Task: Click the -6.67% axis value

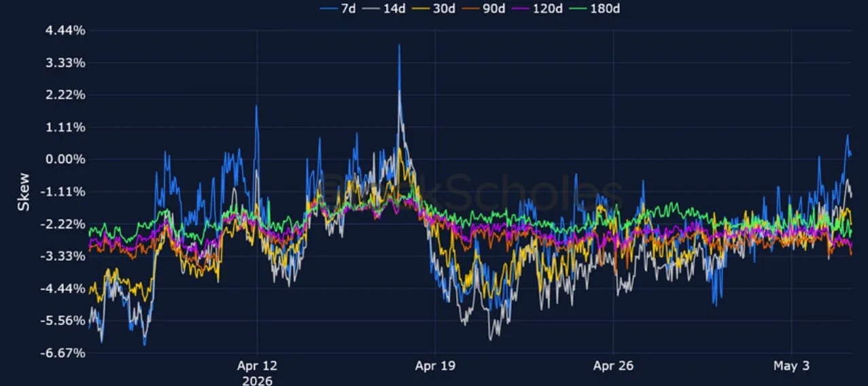Action: click(63, 353)
